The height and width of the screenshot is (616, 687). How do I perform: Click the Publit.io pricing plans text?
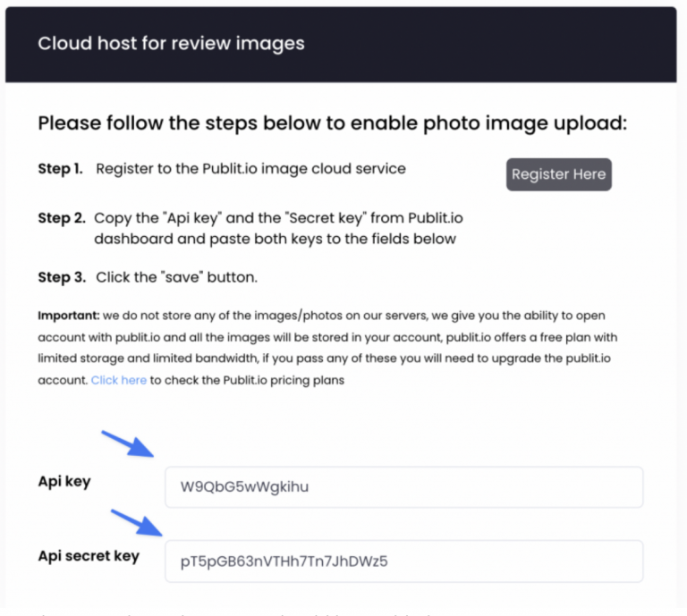[x=284, y=380]
